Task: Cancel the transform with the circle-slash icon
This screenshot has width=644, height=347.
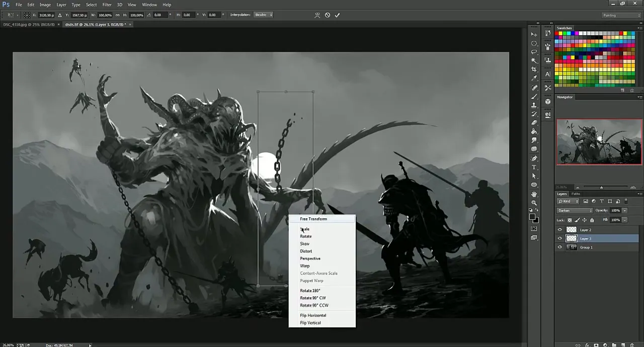Action: [x=328, y=15]
